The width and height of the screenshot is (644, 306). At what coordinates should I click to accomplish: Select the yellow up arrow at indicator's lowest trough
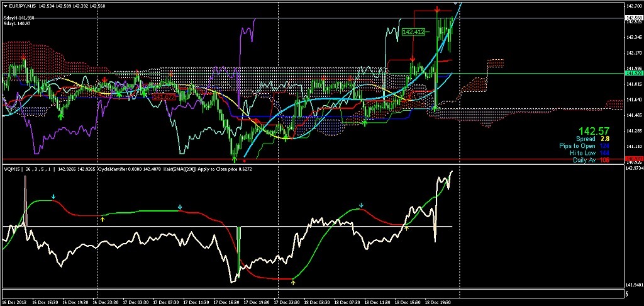pyautogui.click(x=293, y=283)
